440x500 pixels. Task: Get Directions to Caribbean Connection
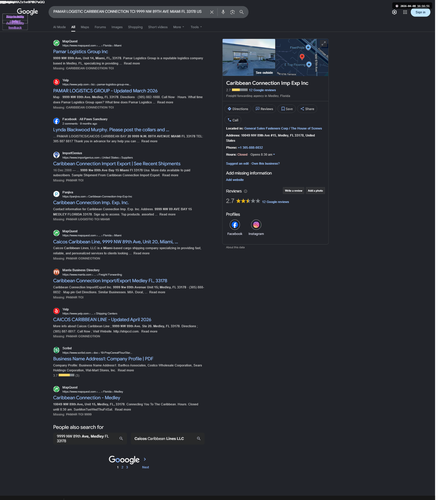[x=238, y=109]
